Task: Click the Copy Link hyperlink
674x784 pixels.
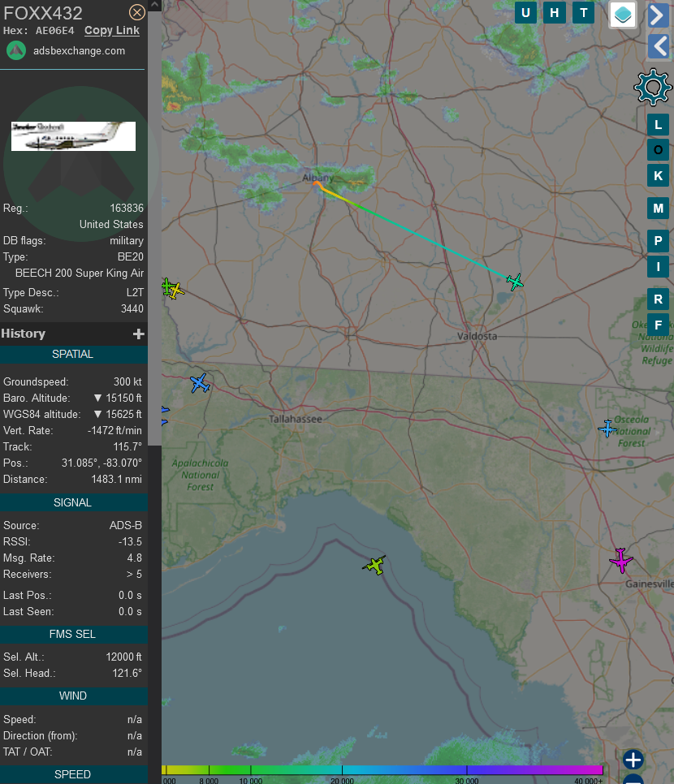Action: 111,31
